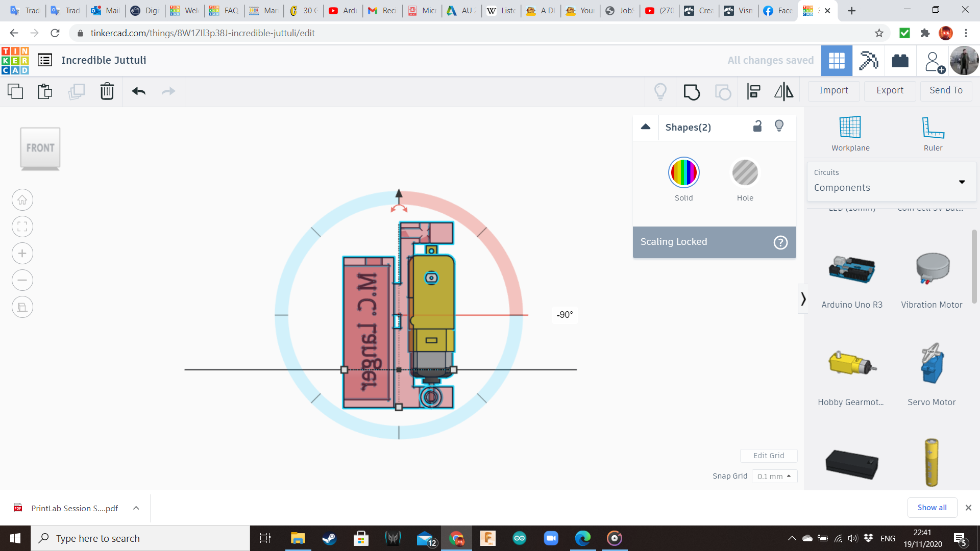980x551 pixels.
Task: Select the Mirror tool icon
Action: pyautogui.click(x=783, y=91)
